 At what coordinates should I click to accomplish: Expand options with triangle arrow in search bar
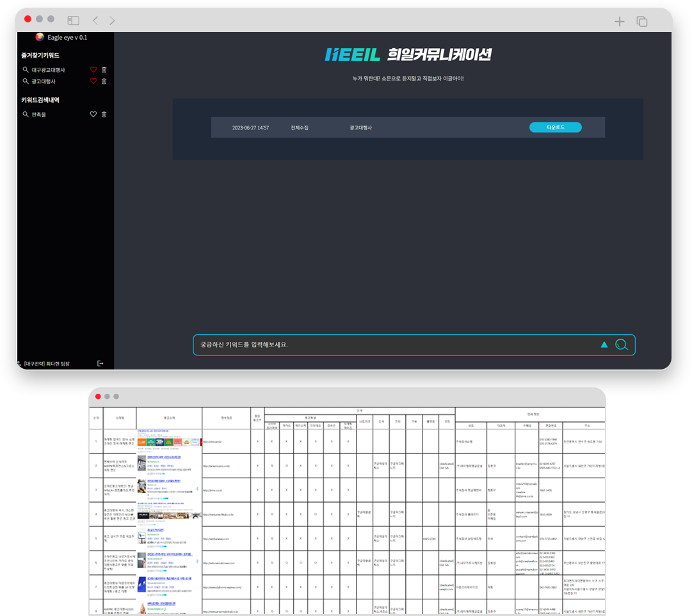pos(604,344)
